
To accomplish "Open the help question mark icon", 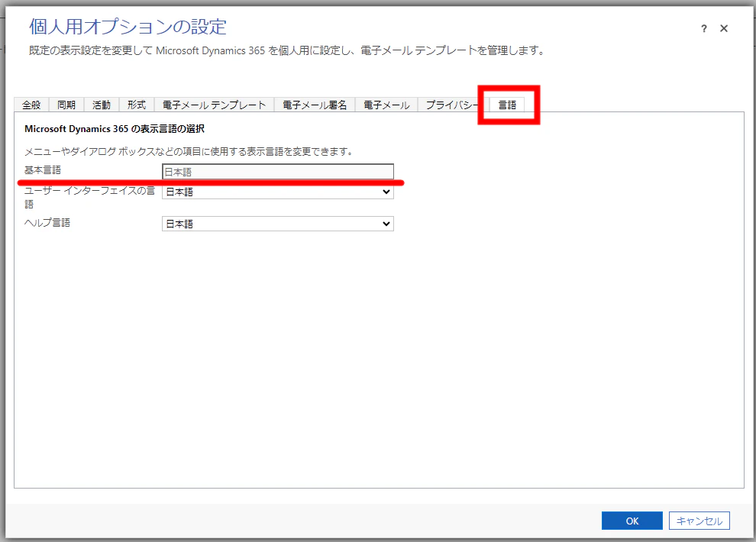I will point(704,29).
